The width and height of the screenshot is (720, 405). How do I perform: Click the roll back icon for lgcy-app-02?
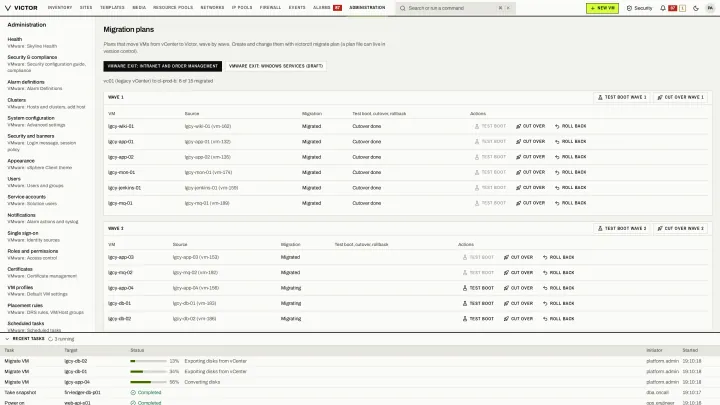pyautogui.click(x=557, y=157)
